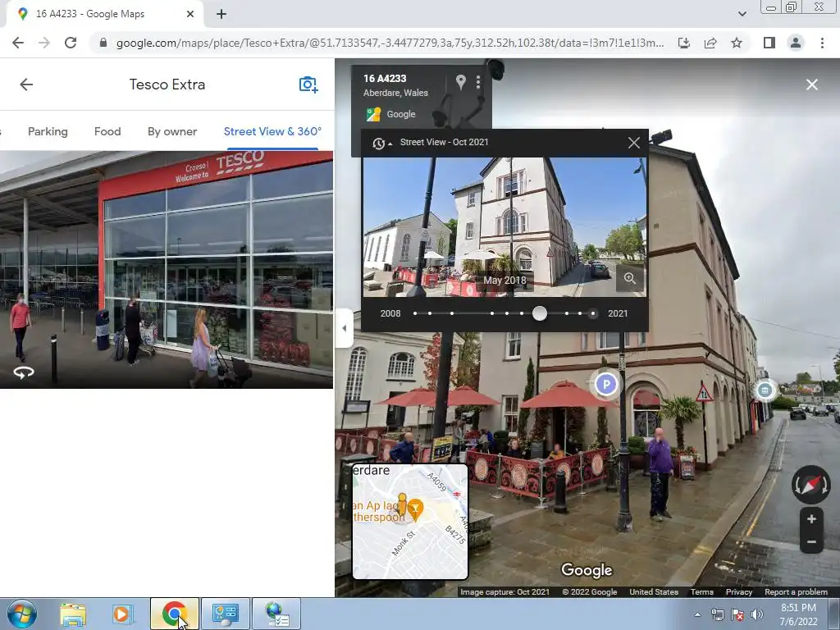Go back from Tesco Extra photos panel
Viewport: 840px width, 630px height.
click(26, 84)
